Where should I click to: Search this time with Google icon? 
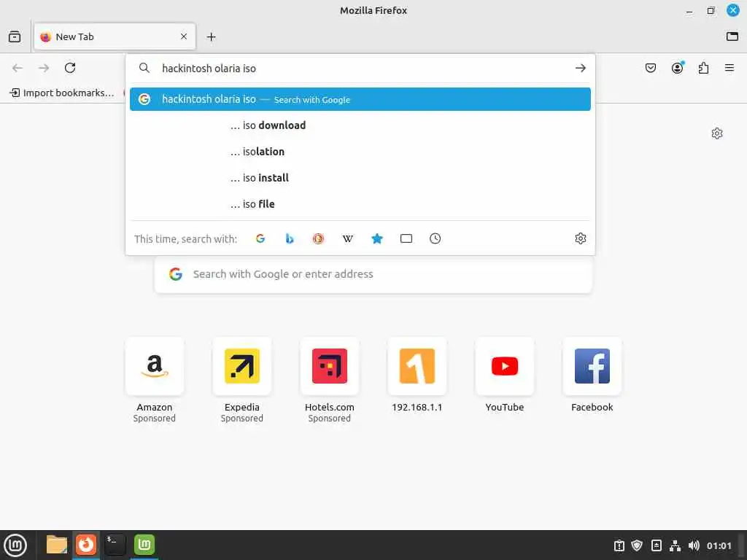point(260,238)
